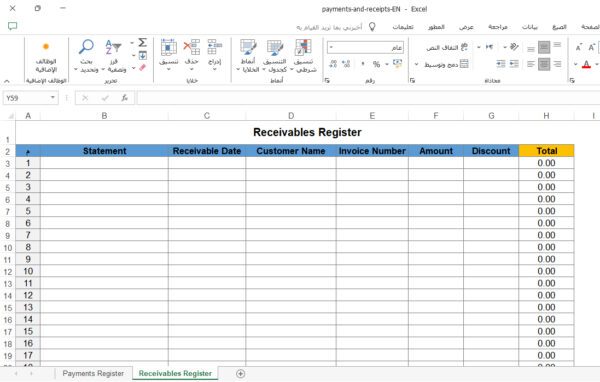Screen dimensions: 600x382
Task: Open the Data ribbon tab
Action: pos(530,27)
